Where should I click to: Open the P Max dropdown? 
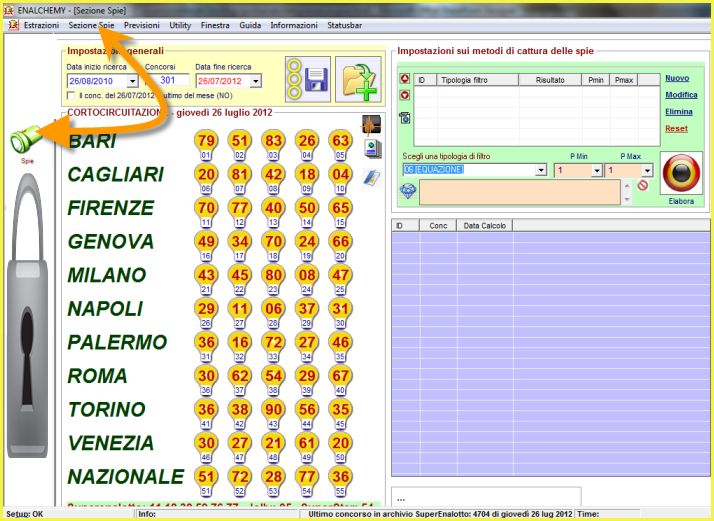point(647,170)
